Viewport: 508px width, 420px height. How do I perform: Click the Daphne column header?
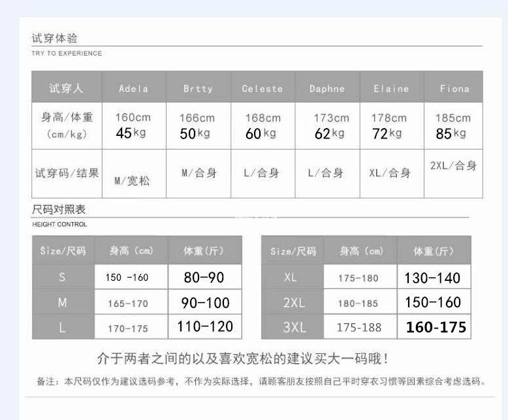click(x=327, y=87)
